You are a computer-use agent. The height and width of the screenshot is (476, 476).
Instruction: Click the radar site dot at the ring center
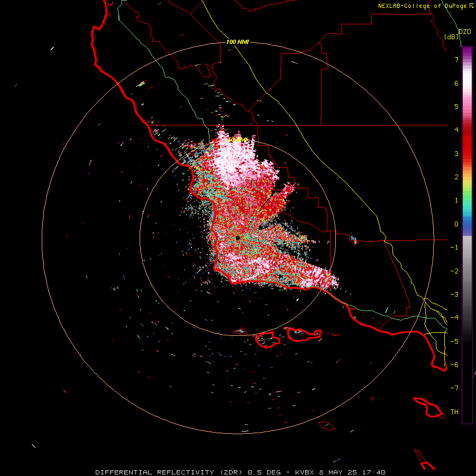(237, 238)
